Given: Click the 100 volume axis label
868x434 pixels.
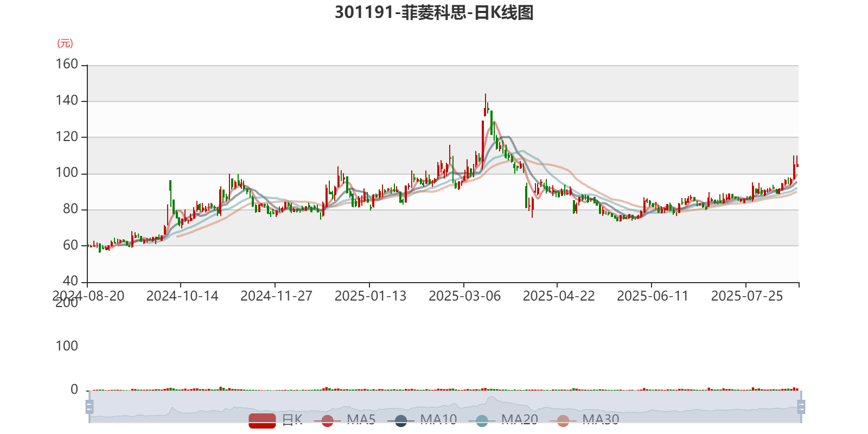Looking at the screenshot, I should tap(67, 346).
